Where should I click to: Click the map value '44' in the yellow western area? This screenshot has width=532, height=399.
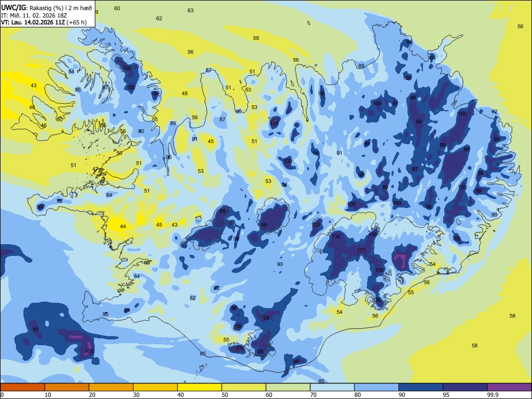pos(123,226)
